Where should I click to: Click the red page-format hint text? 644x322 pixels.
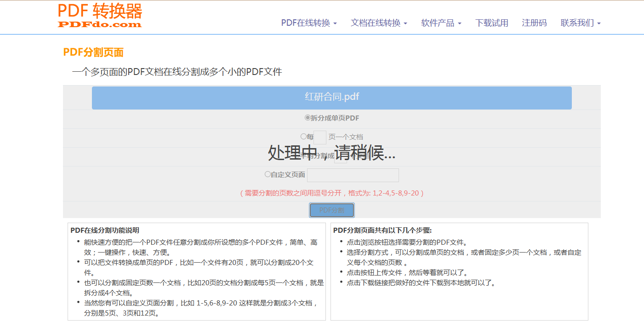coord(331,193)
